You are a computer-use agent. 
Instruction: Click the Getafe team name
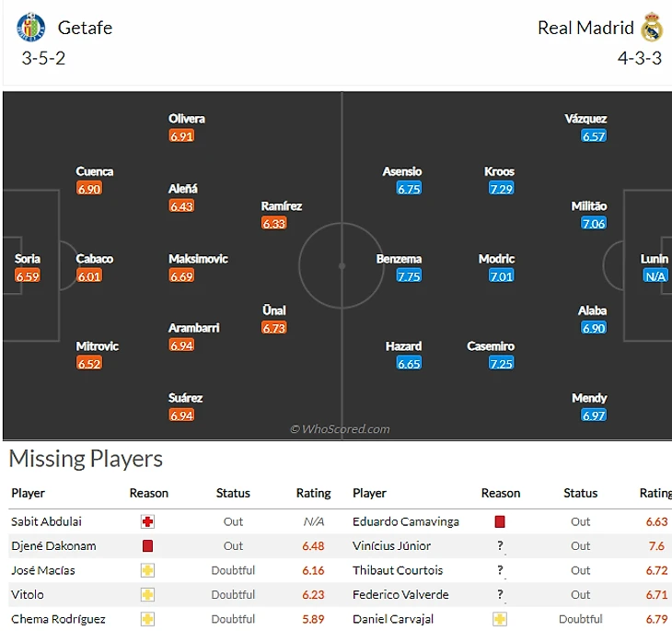coord(85,28)
